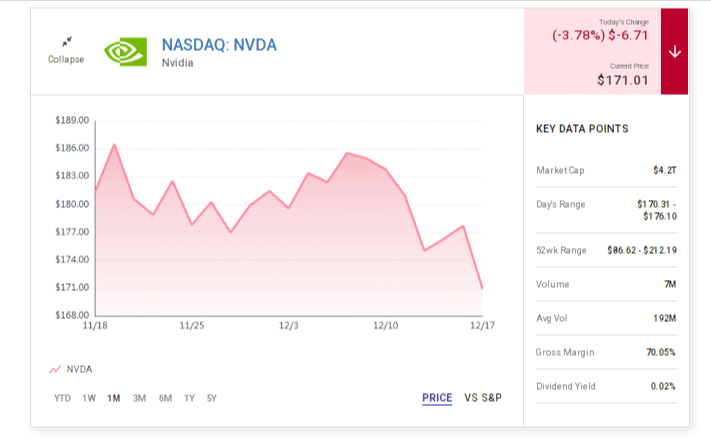Click the Day's Range value $170.31 - $176.10

pyautogui.click(x=657, y=210)
